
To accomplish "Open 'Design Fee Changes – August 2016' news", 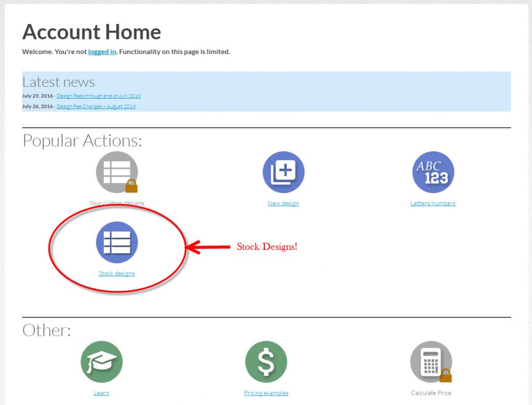I will pyautogui.click(x=96, y=106).
